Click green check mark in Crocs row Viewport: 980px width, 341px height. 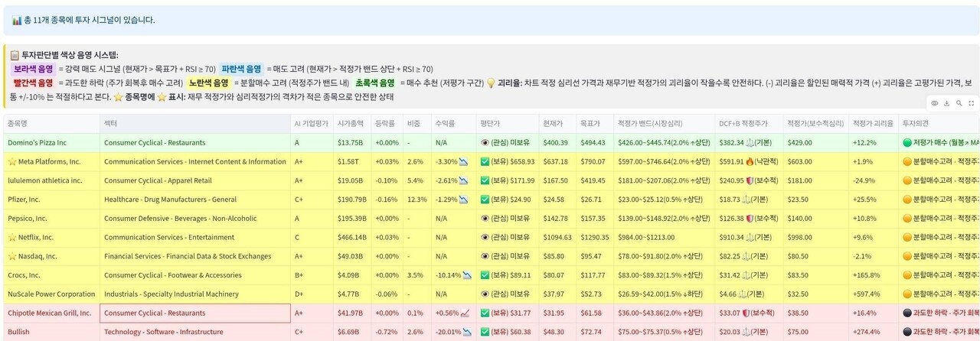click(x=485, y=275)
